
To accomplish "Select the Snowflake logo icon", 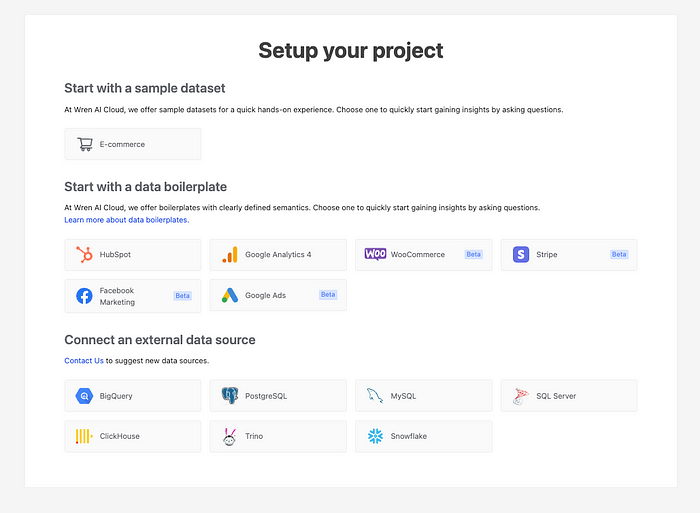I will (x=375, y=436).
